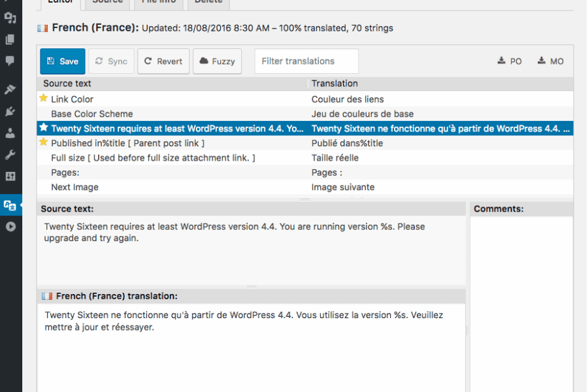Image resolution: width=588 pixels, height=392 pixels.
Task: Open the Tools wrench icon in sidebar
Action: (x=10, y=155)
